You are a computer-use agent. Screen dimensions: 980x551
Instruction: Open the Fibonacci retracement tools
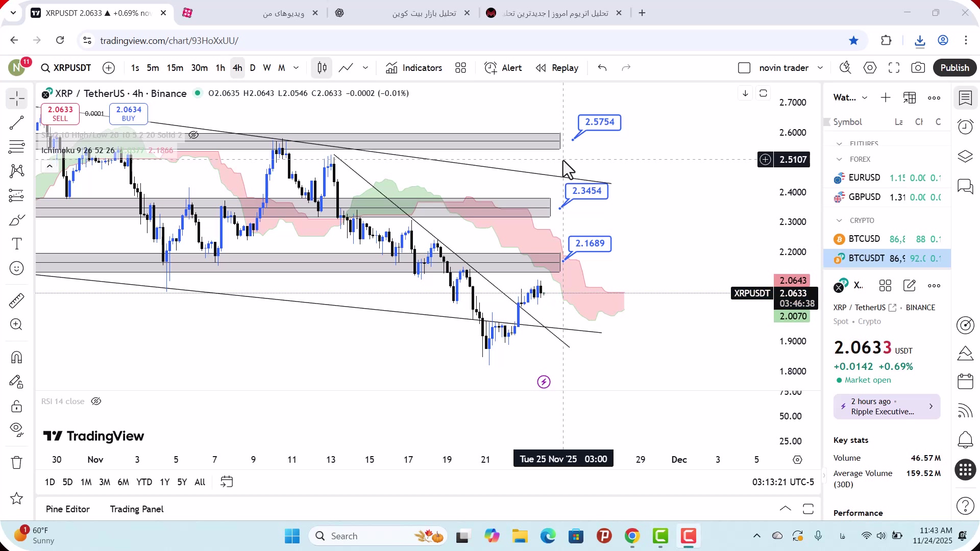[x=17, y=147]
